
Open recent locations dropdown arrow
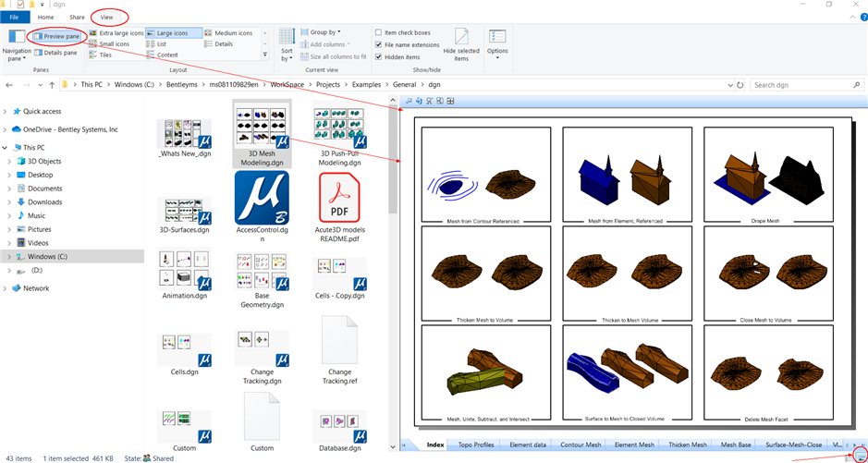tap(40, 85)
